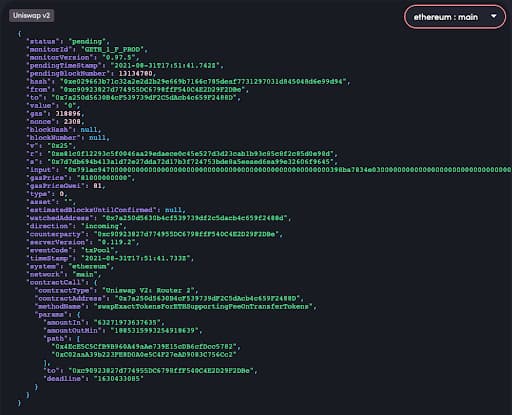Click the top-level "from" address value
Viewport: 512px width, 415px height.
click(153, 89)
